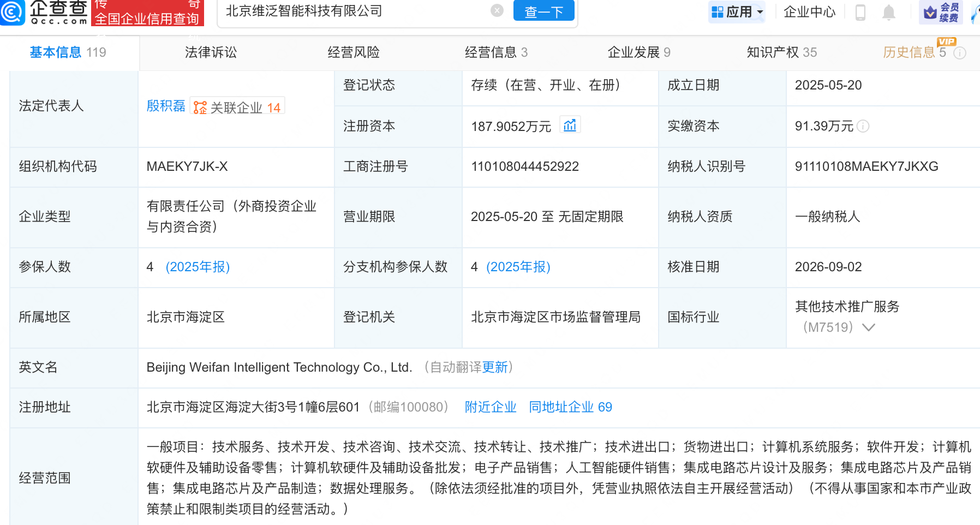Click the Qcc.com logo icon

[x=12, y=11]
